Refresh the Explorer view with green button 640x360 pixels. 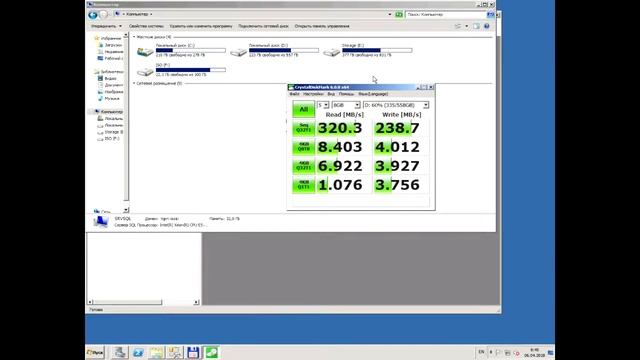pos(399,14)
